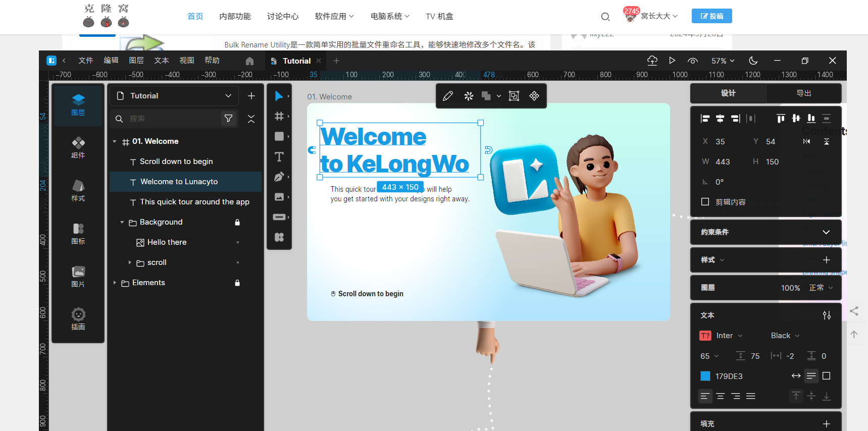Switch to the 导出 export tab
868x431 pixels.
[x=803, y=93]
